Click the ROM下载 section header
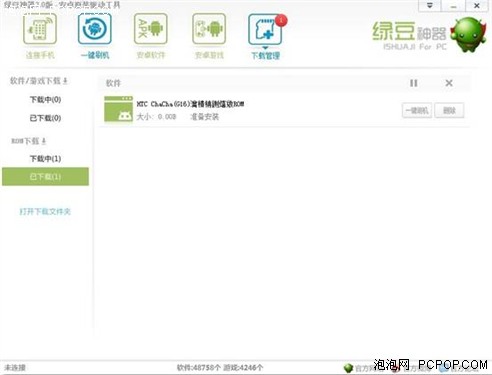492x375 pixels. click(29, 141)
